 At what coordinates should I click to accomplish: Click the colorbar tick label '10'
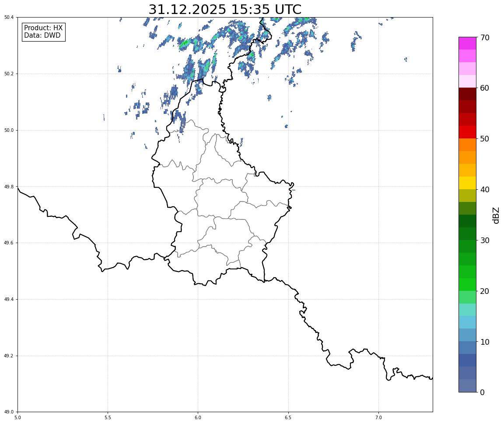point(485,342)
